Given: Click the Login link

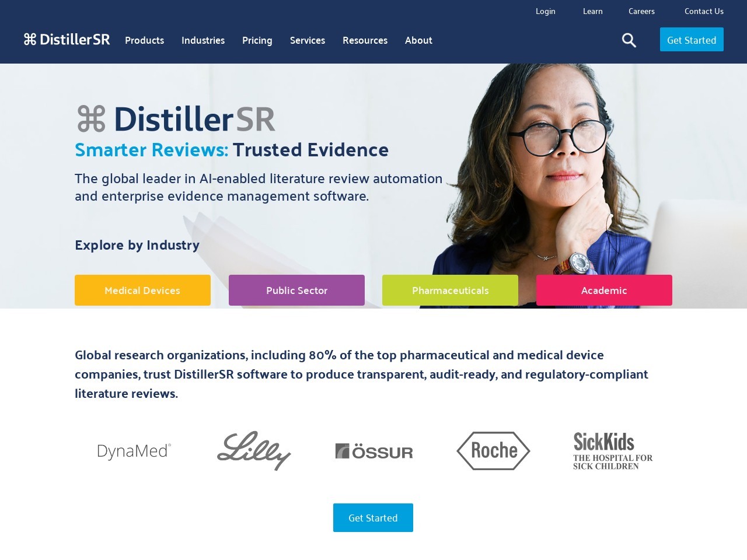Looking at the screenshot, I should [546, 11].
